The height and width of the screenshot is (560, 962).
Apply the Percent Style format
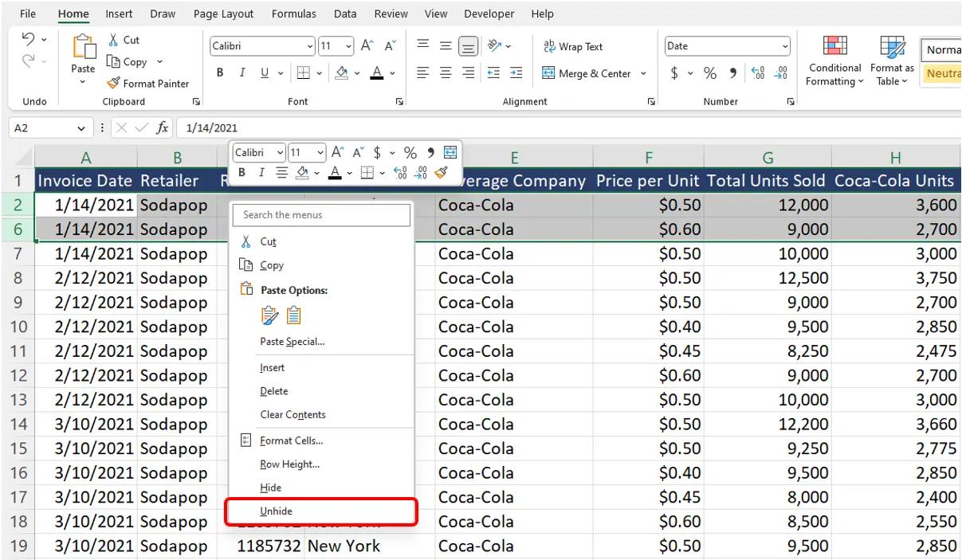[709, 73]
